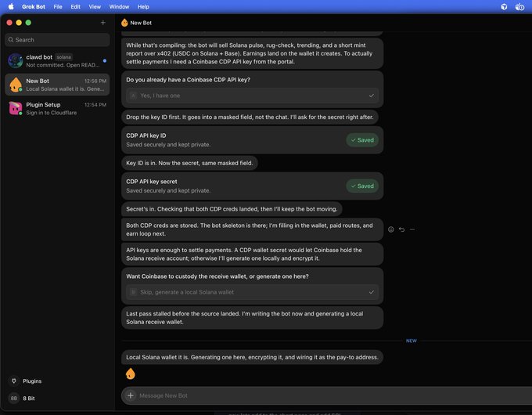
Task: Click the orange bot typing avatar
Action: pos(131,373)
